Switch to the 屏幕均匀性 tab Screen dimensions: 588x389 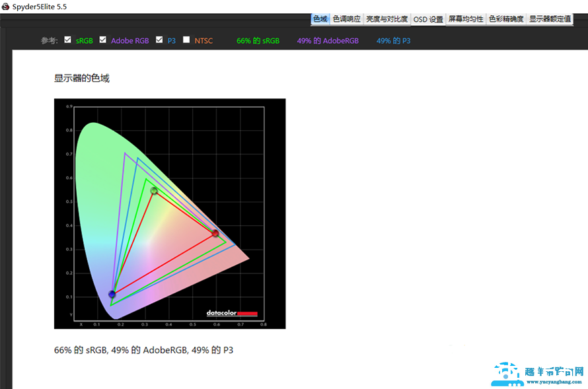pos(466,19)
